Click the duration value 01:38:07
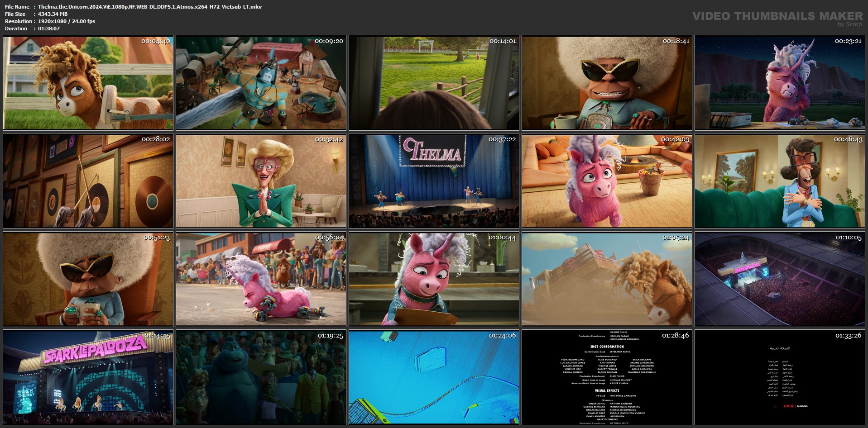This screenshot has height=428, width=868. click(49, 29)
